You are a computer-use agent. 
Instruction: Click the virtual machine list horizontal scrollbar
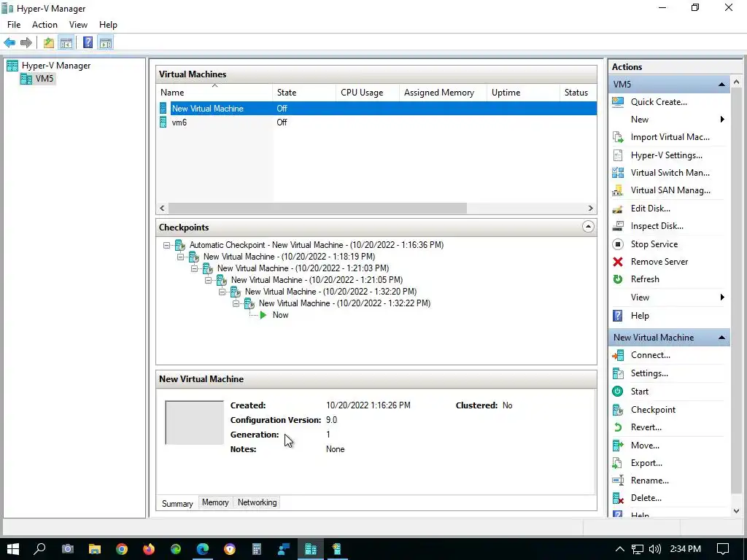(317, 208)
